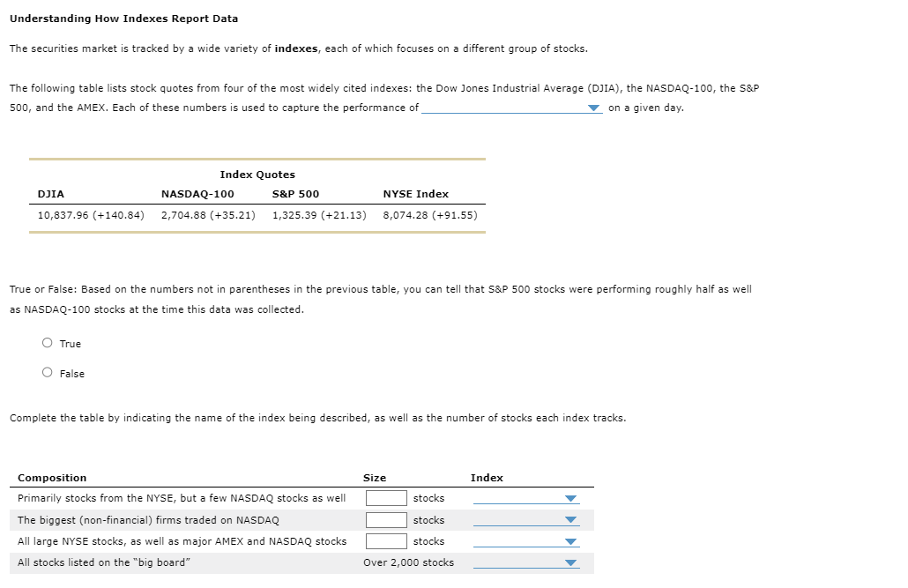Viewport: 908px width, 588px height.
Task: Open the Index dropdown for the "All large NYSE stocks" row
Action: 525,541
